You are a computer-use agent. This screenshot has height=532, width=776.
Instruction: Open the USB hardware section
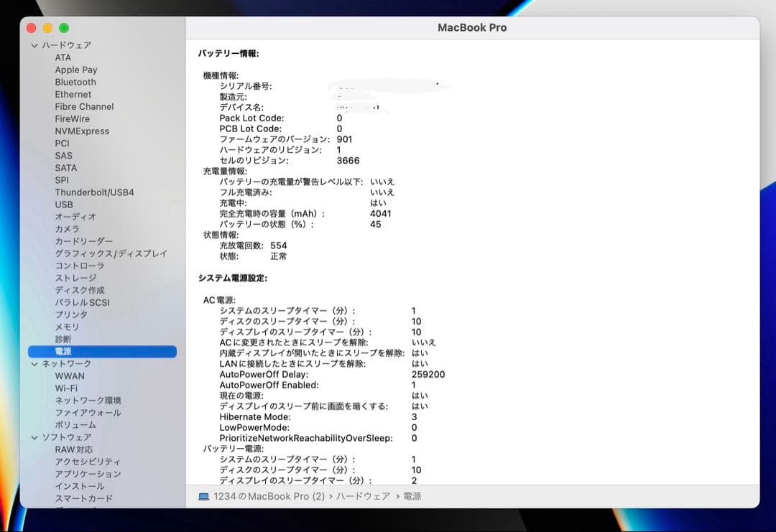tap(63, 204)
